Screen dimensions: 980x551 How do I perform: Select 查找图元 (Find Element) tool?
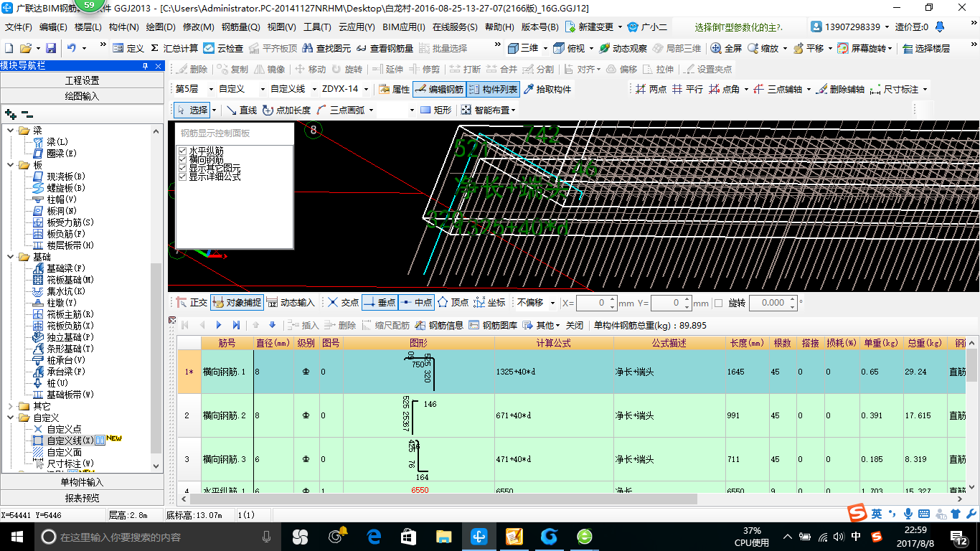point(326,48)
